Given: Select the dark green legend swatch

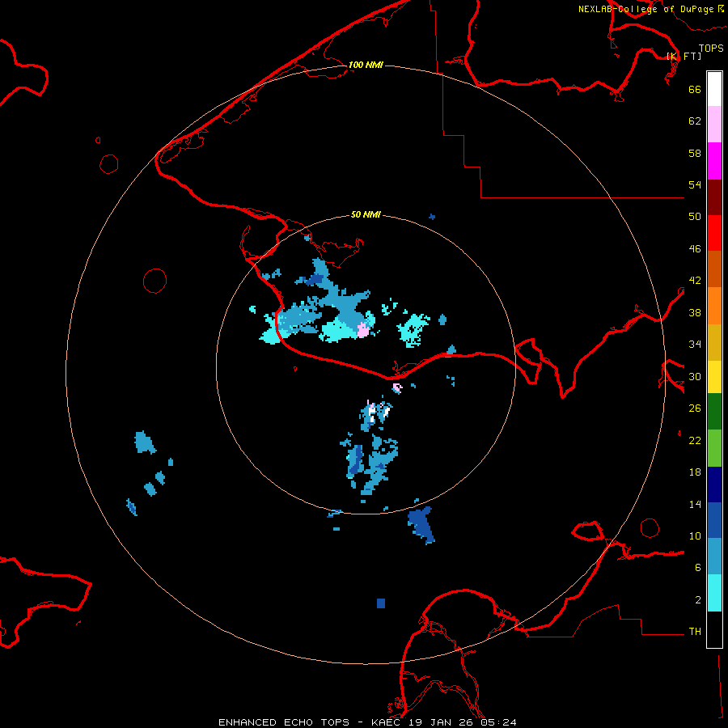Looking at the screenshot, I should [x=714, y=412].
